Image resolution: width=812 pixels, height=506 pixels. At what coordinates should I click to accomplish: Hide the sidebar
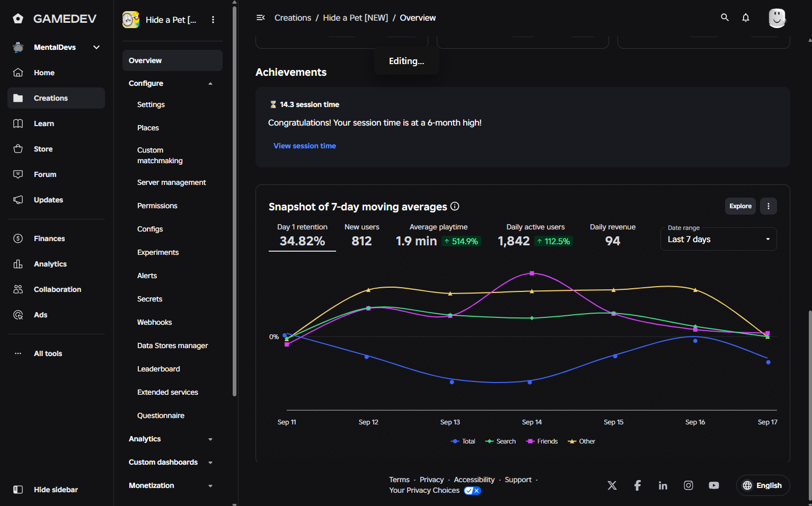point(56,490)
